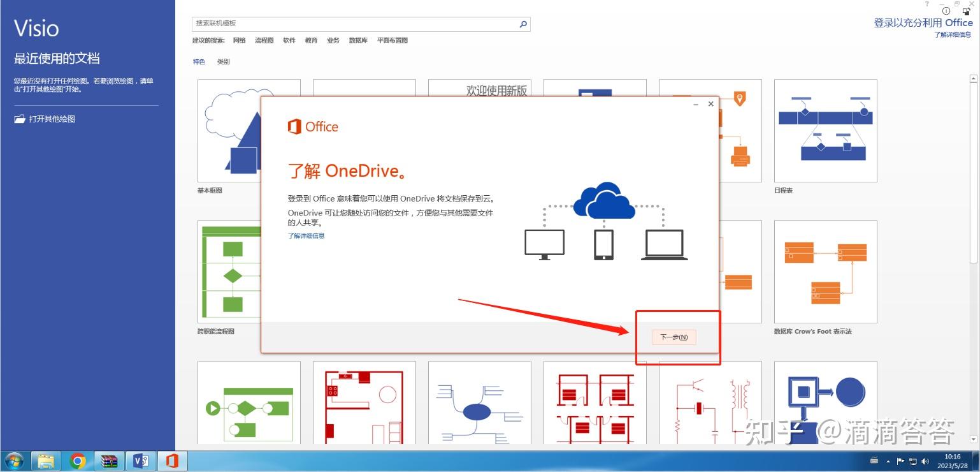This screenshot has height=472, width=980.
Task: Open Visio from the taskbar
Action: [141, 461]
